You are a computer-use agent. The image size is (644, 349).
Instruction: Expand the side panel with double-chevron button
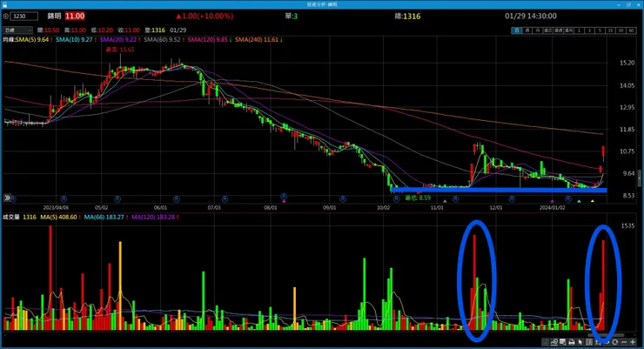click(x=7, y=198)
